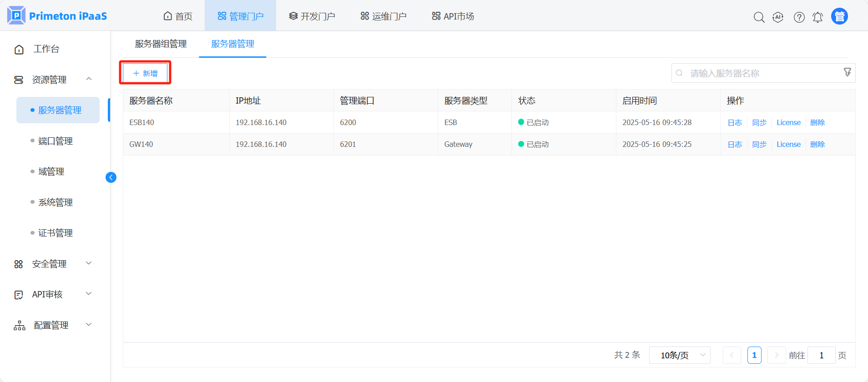The width and height of the screenshot is (868, 382).
Task: Collapse the sidebar with the blue arrow
Action: 111,177
